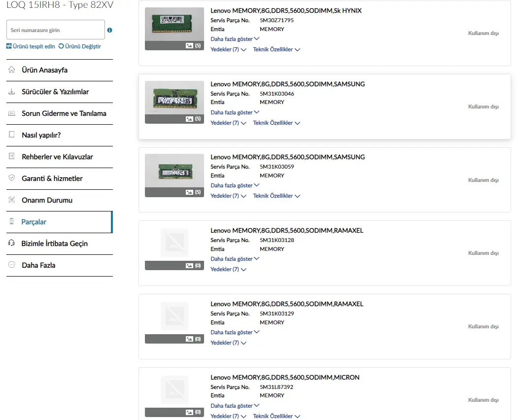Click LOQ 15IRH8 - Type 82XV heading
Viewport: 519px width, 420px height.
click(60, 4)
